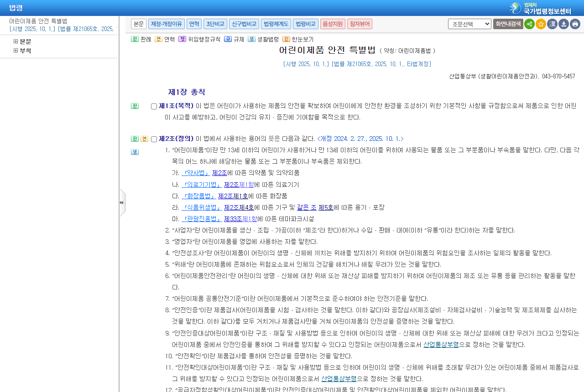584x392 pixels.
Task: Open the 「의료기기법」 link
Action: click(202, 185)
